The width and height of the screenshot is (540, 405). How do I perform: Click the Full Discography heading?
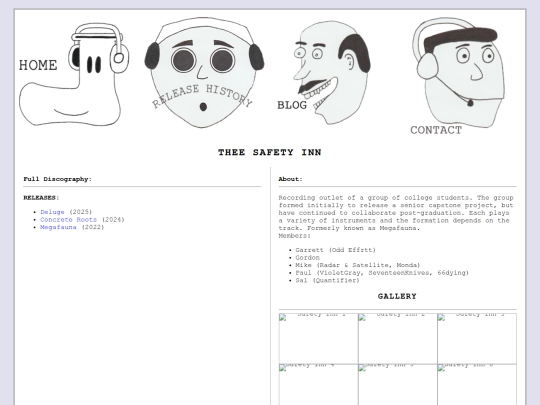pos(58,179)
